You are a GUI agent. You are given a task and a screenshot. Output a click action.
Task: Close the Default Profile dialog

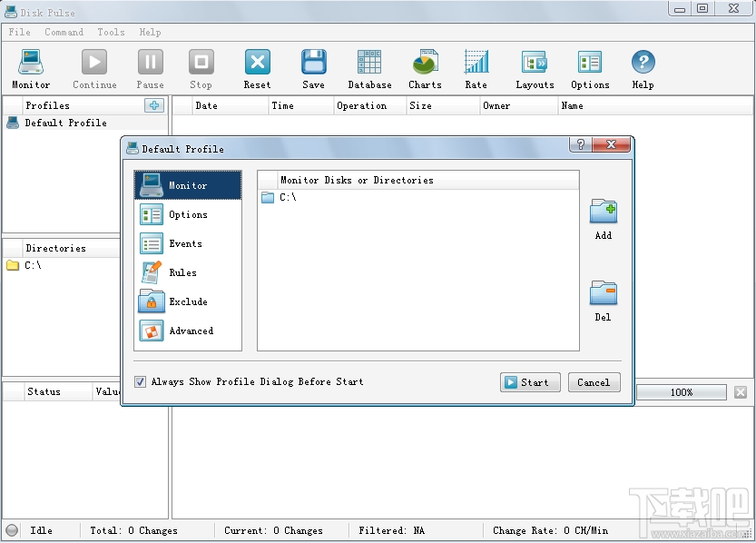pos(612,144)
